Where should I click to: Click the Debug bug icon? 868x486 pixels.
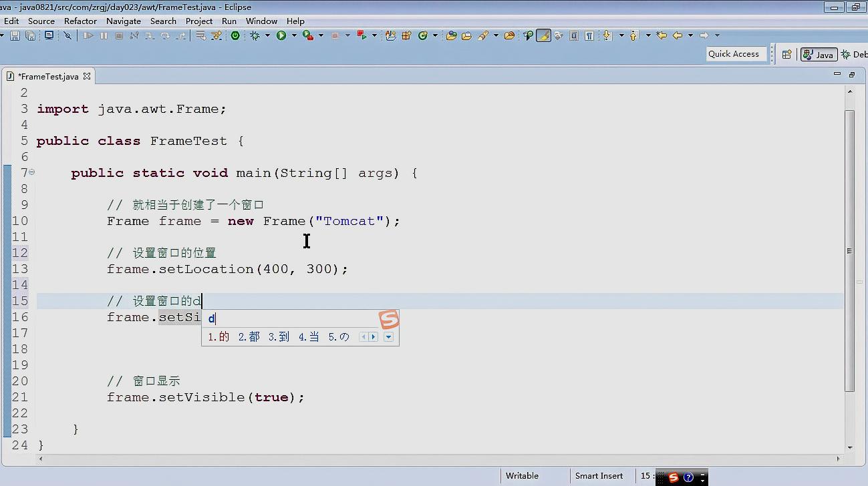pos(255,35)
